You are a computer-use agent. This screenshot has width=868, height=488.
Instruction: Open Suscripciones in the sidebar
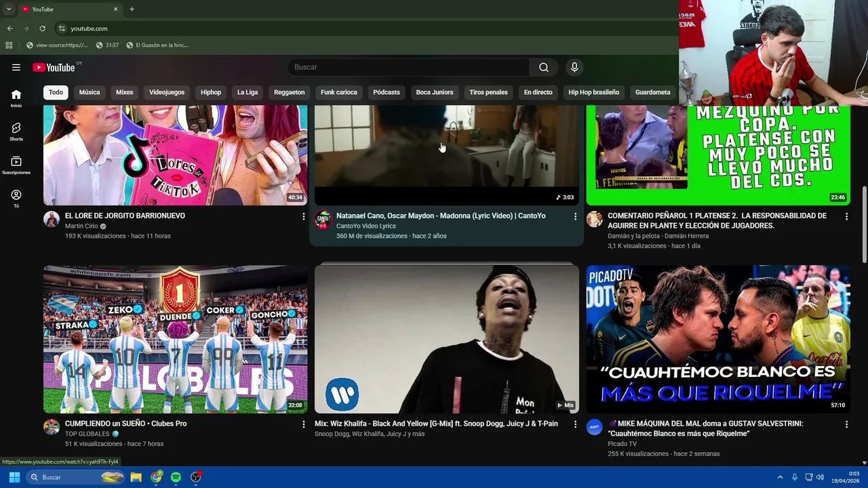(x=16, y=165)
